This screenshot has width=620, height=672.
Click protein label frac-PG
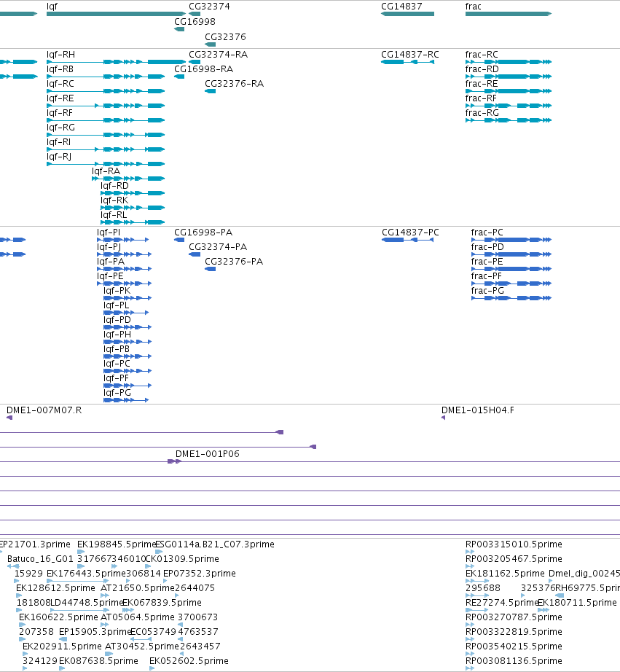click(x=487, y=291)
